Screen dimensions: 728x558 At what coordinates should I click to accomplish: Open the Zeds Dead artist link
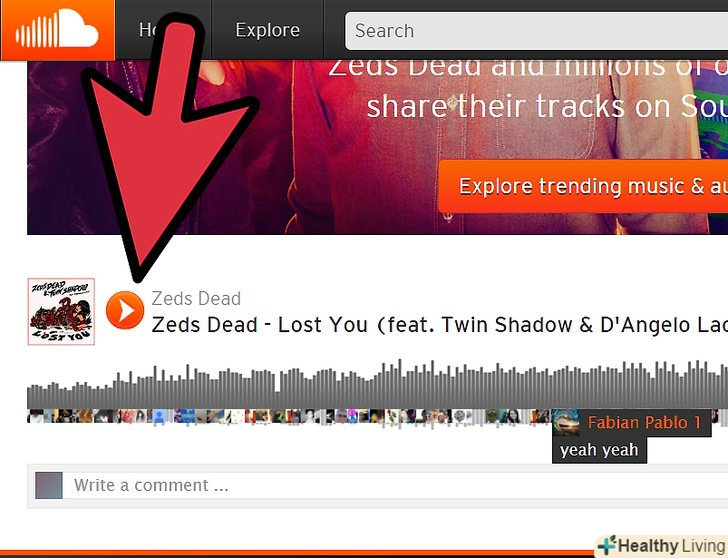tap(196, 298)
